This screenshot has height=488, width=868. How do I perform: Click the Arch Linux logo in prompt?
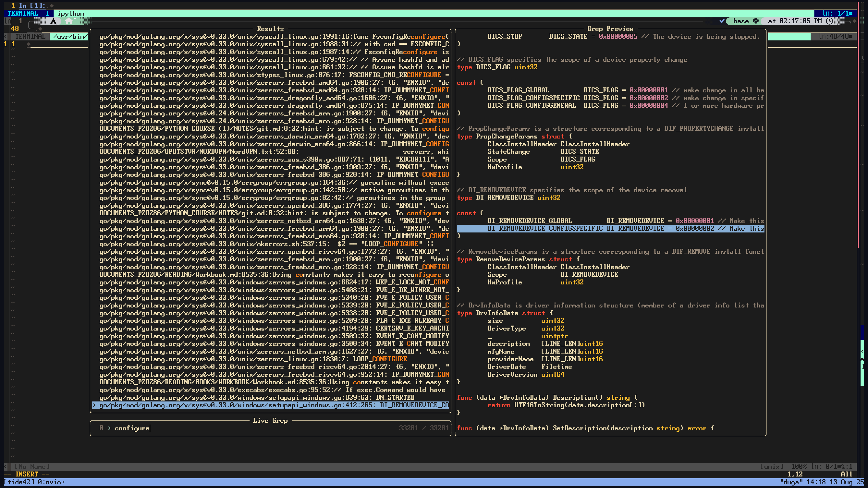[53, 21]
